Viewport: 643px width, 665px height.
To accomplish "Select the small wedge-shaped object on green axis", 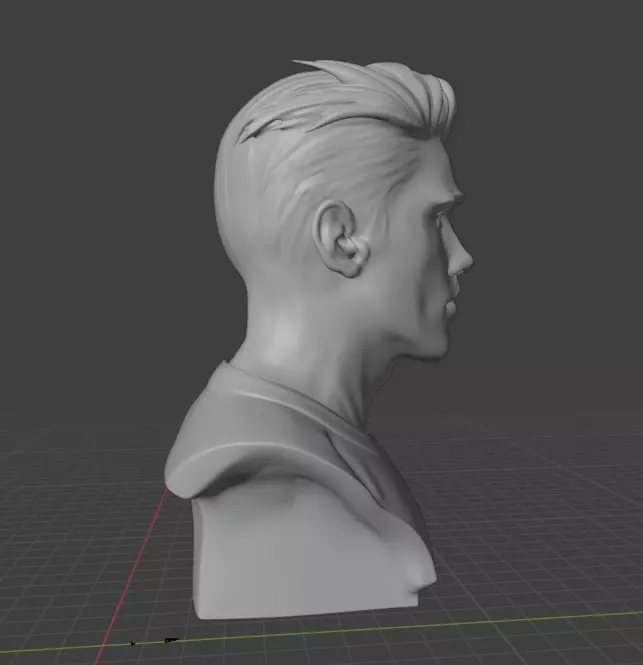I will pos(172,640).
